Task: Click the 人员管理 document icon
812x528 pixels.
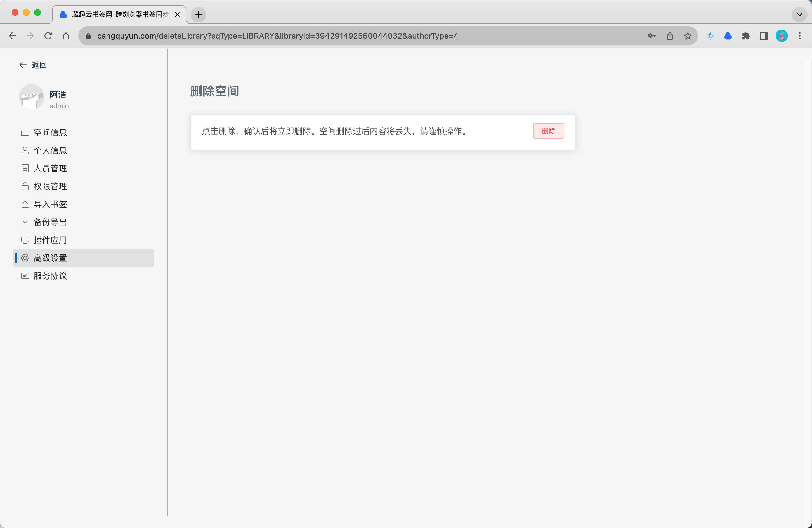Action: pyautogui.click(x=25, y=168)
